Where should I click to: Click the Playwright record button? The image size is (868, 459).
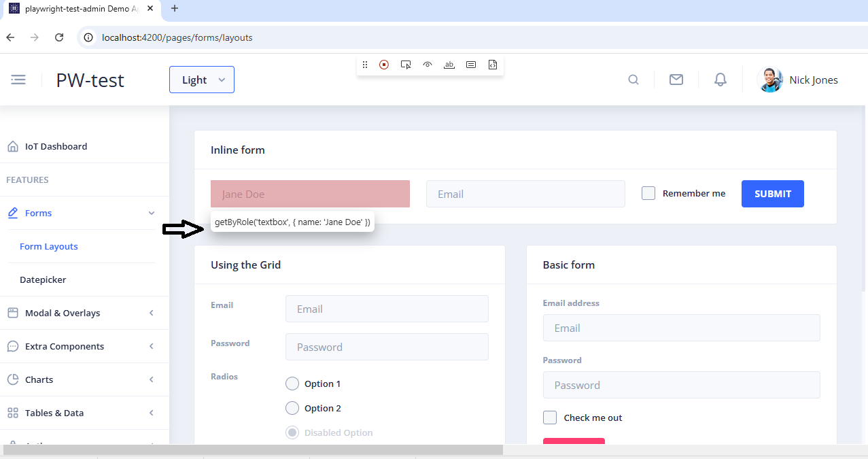click(384, 65)
